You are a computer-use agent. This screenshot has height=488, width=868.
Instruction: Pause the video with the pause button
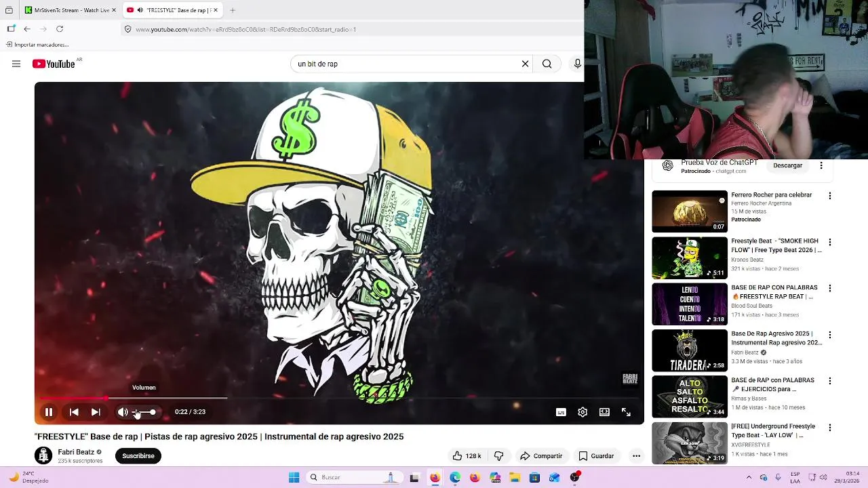[x=49, y=412]
